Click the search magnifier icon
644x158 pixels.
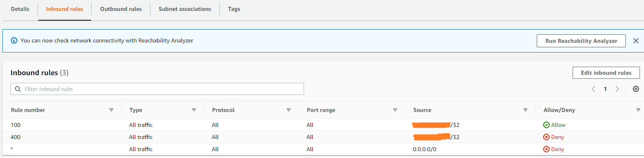tap(18, 89)
